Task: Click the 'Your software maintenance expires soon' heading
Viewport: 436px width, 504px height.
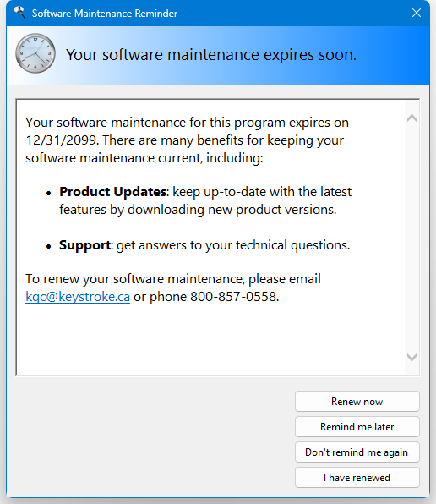Action: (211, 54)
